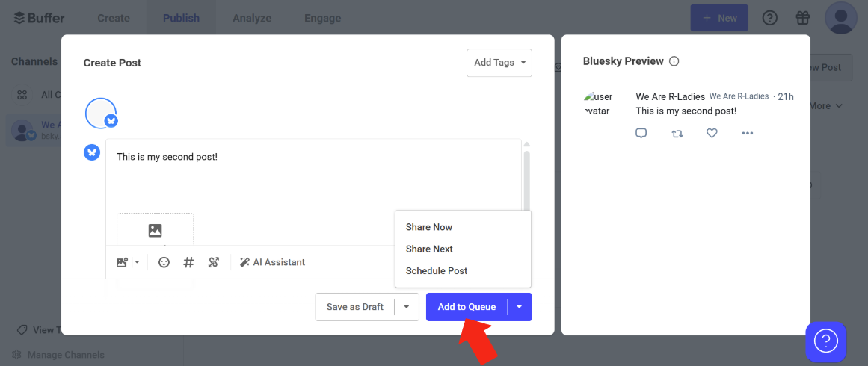
Task: Click the Add to Queue button
Action: pos(467,307)
